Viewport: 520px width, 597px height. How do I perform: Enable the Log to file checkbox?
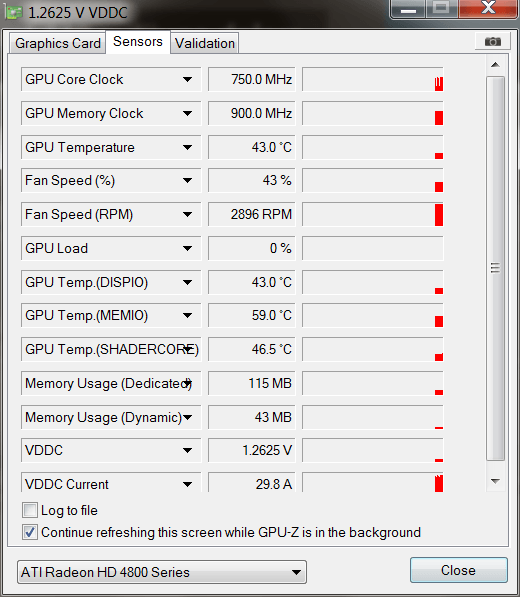pyautogui.click(x=30, y=510)
